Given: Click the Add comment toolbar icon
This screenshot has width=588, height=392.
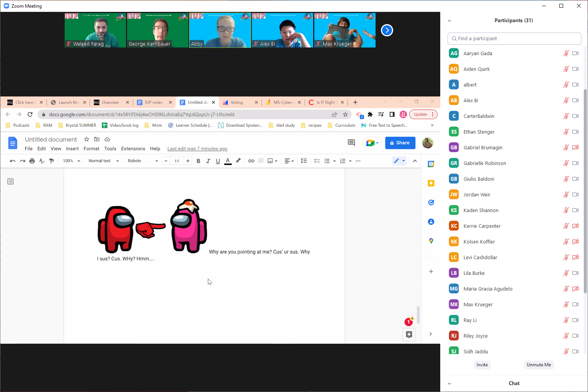Looking at the screenshot, I should click(x=261, y=161).
